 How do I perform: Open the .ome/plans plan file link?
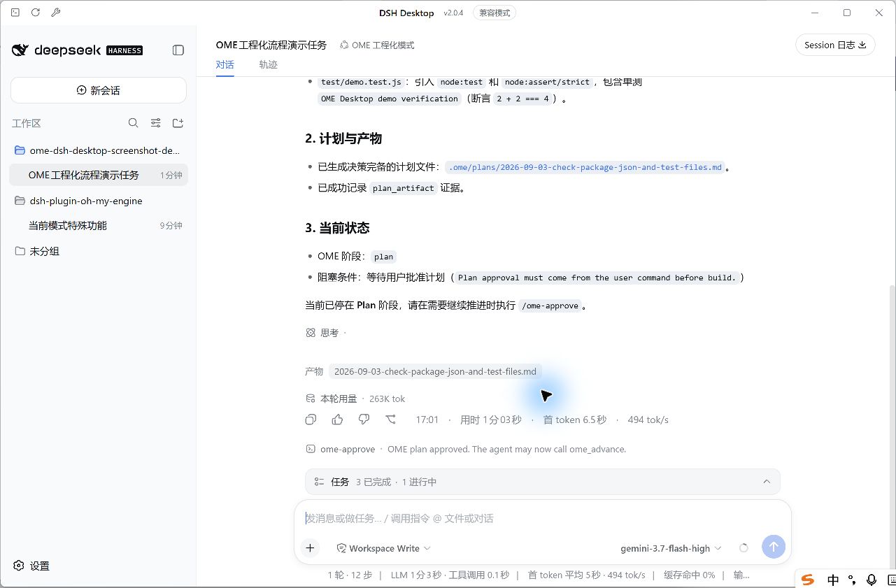pos(585,167)
